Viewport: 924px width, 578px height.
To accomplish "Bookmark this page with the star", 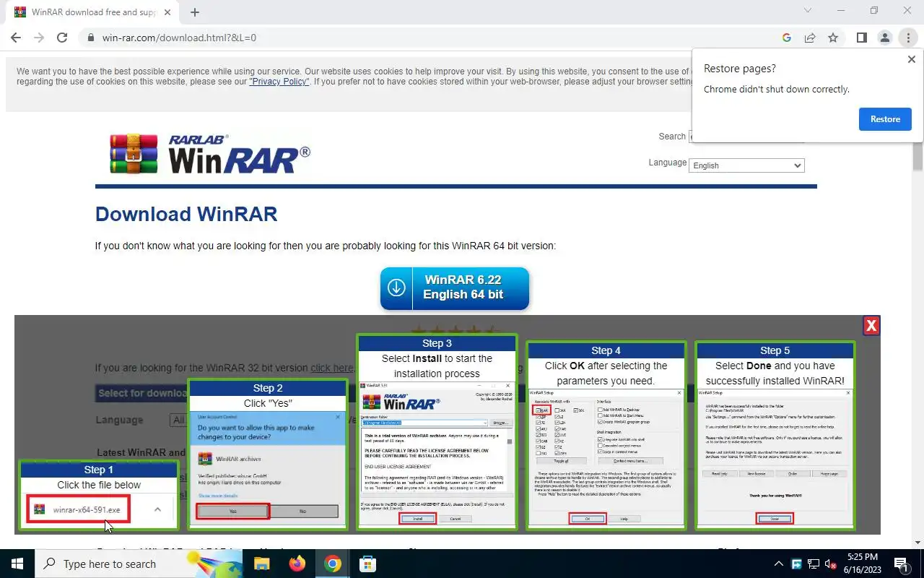I will (833, 38).
